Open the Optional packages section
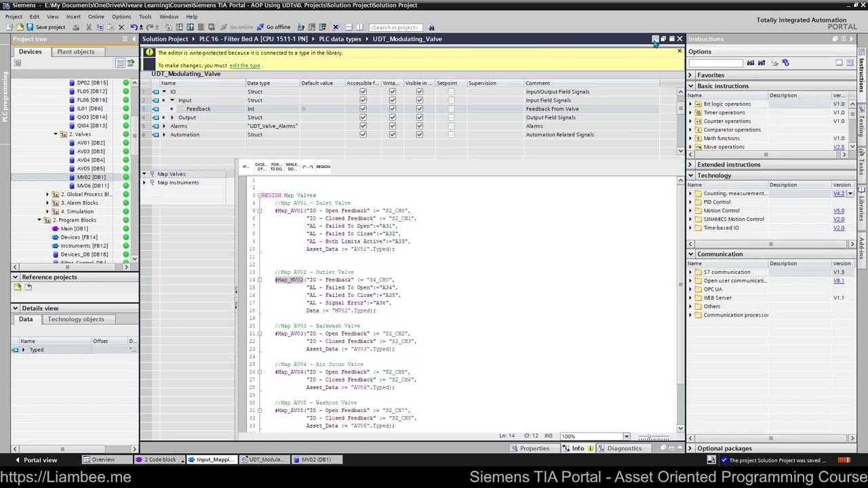868x488 pixels. [724, 449]
